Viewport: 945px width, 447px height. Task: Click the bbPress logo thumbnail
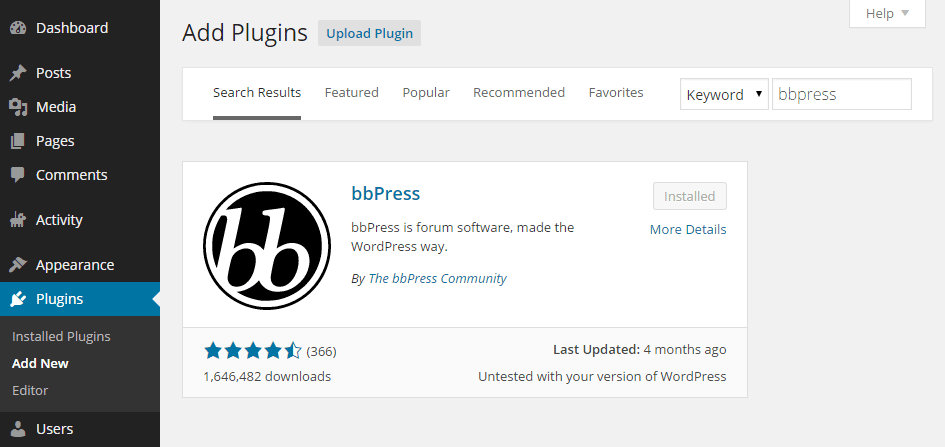267,245
